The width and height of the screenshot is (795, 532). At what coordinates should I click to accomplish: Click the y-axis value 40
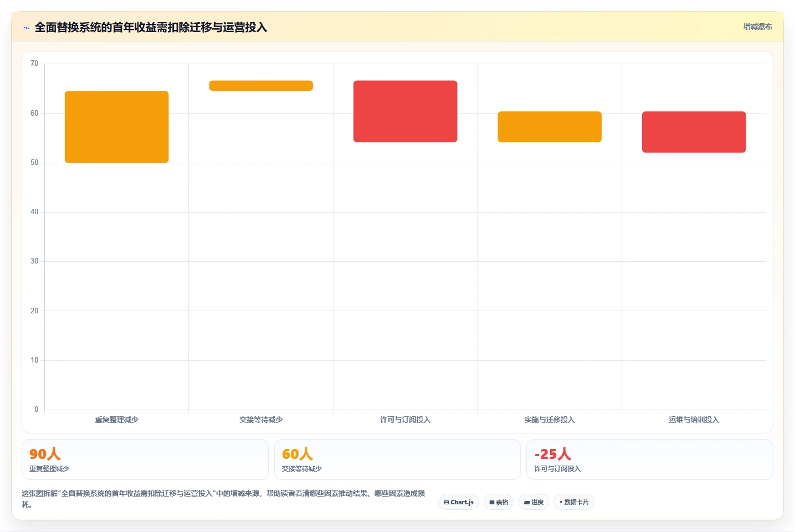(34, 212)
